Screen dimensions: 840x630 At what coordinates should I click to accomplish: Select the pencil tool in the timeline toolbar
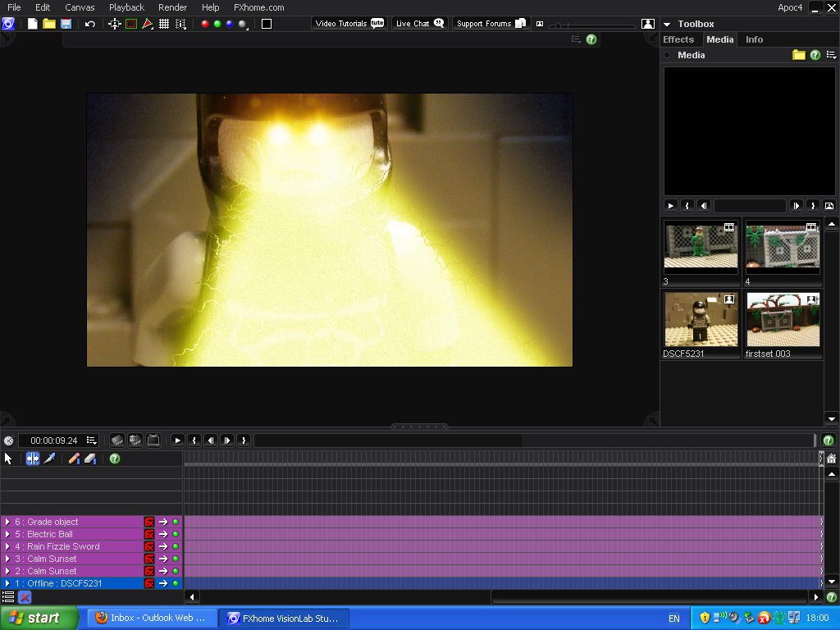(73, 459)
